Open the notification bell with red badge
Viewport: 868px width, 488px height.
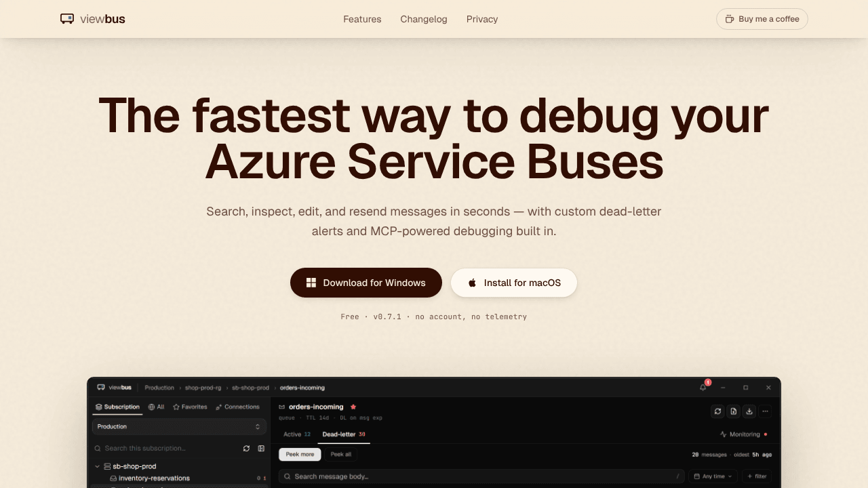tap(703, 387)
